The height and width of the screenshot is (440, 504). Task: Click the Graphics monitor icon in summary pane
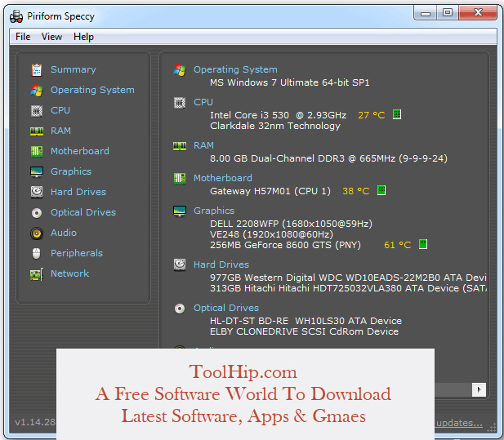[180, 211]
